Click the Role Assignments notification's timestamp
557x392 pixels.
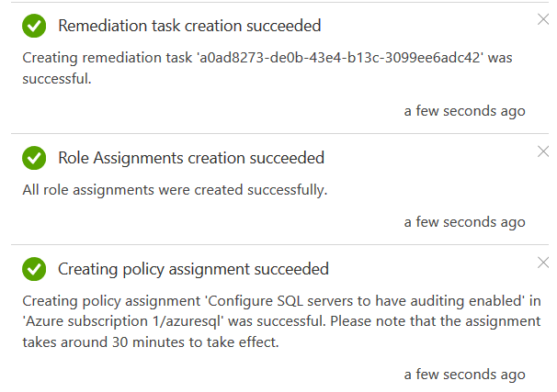464,221
